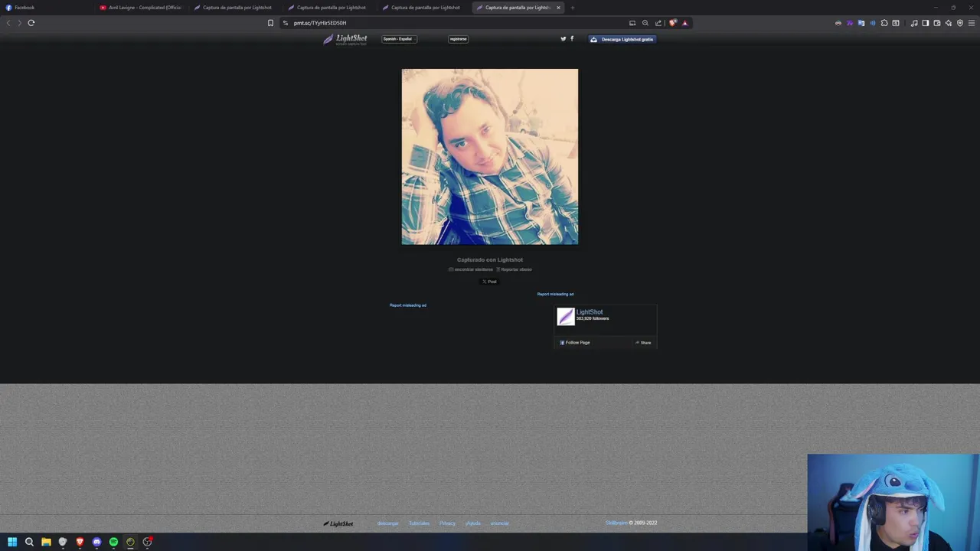Viewport: 980px width, 551px height.
Task: Close the active Lightshot tab
Action: click(x=558, y=8)
